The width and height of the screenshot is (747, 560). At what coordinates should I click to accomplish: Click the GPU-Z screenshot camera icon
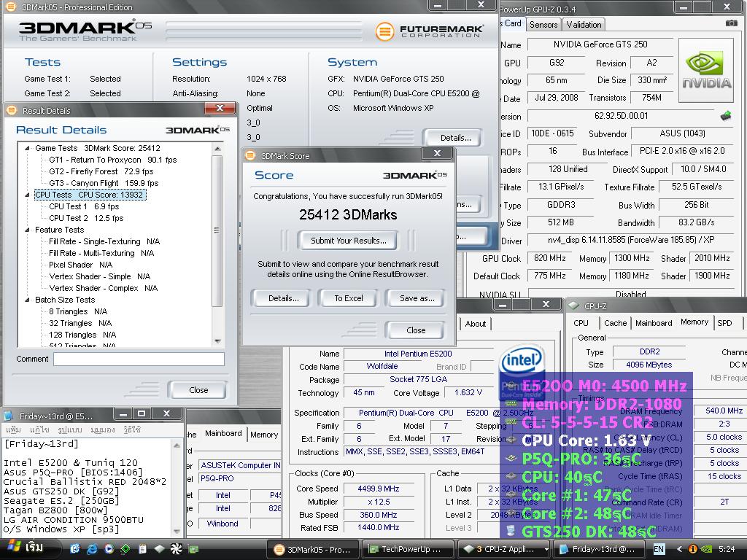(x=731, y=23)
